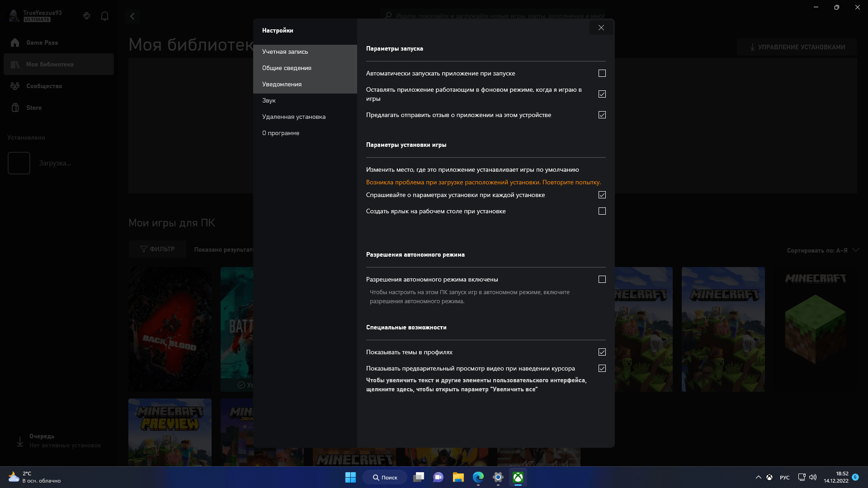Select Моя библиотека in sidebar

(x=59, y=64)
